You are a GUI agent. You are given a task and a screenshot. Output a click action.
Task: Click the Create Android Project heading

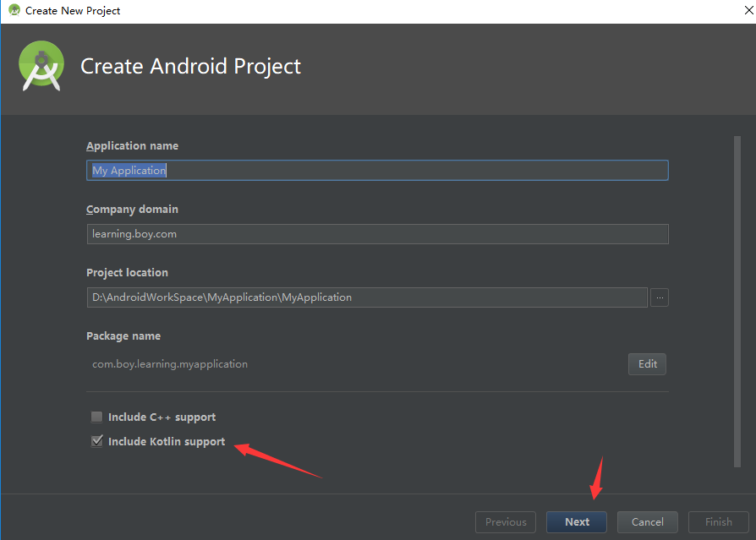[190, 67]
